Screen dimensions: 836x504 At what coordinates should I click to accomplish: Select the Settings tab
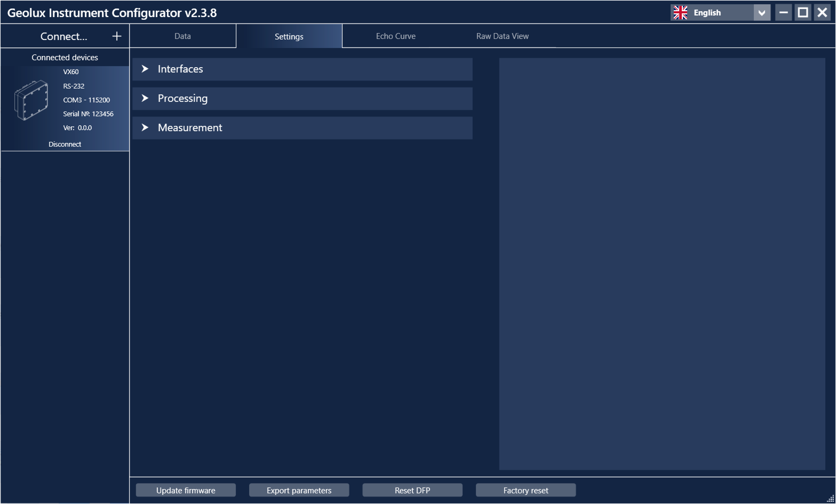point(289,36)
